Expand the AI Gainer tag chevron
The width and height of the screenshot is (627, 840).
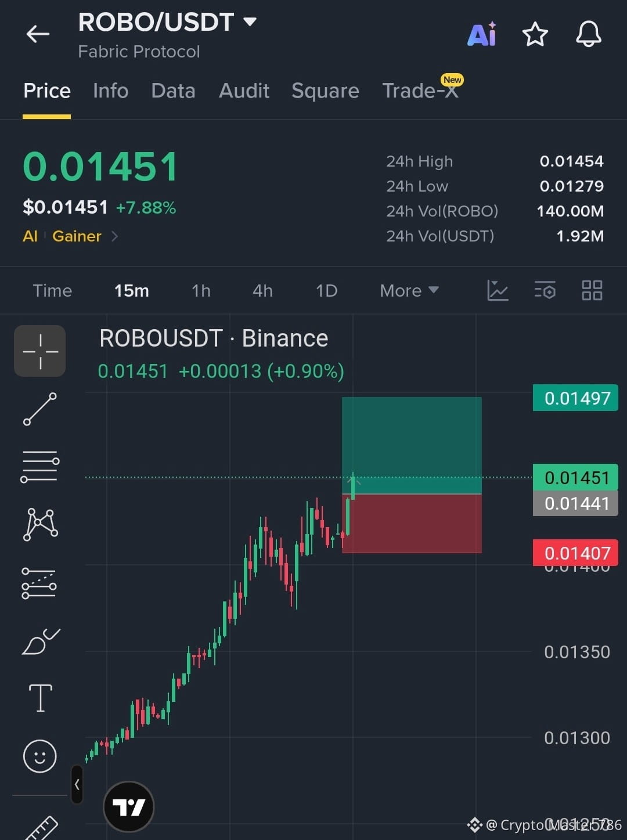pyautogui.click(x=114, y=236)
